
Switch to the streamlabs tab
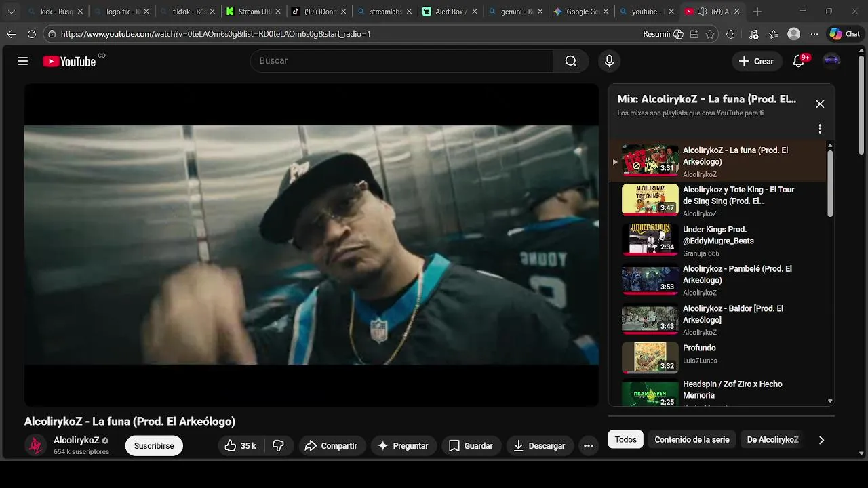click(x=384, y=12)
